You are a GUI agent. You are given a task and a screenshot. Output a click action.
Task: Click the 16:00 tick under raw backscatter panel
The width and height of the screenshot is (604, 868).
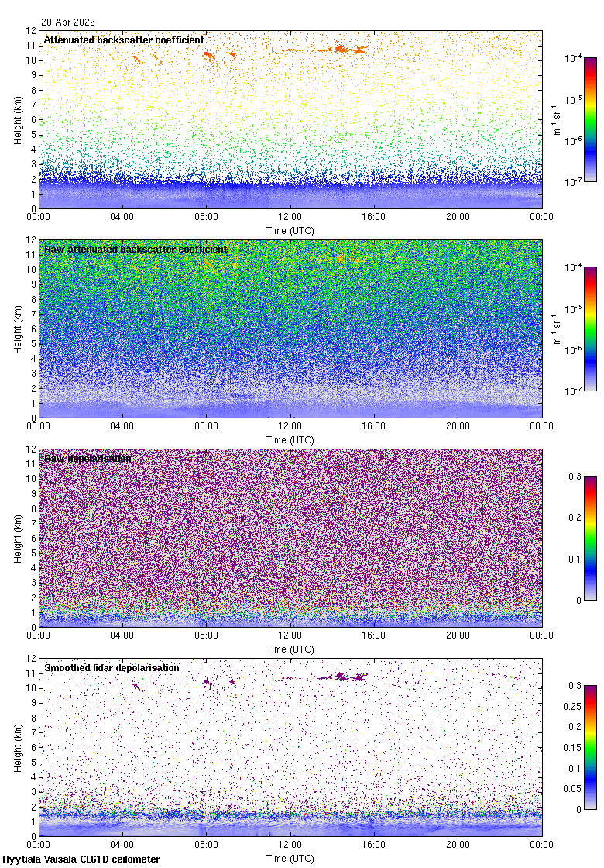coord(374,426)
